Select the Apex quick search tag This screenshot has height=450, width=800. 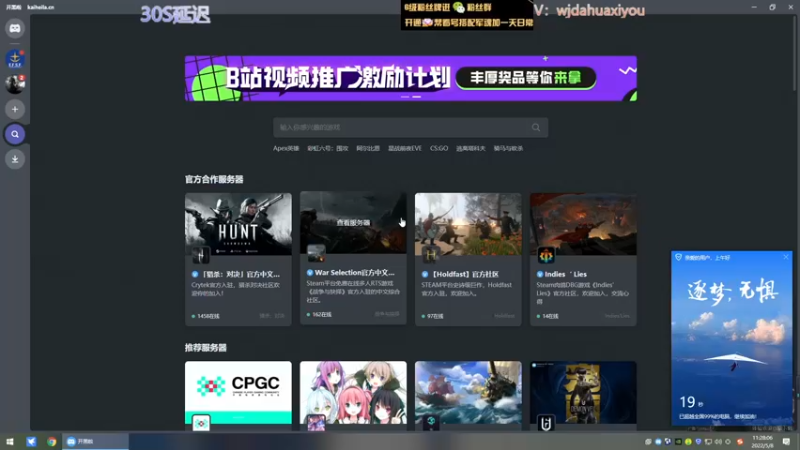click(x=286, y=148)
